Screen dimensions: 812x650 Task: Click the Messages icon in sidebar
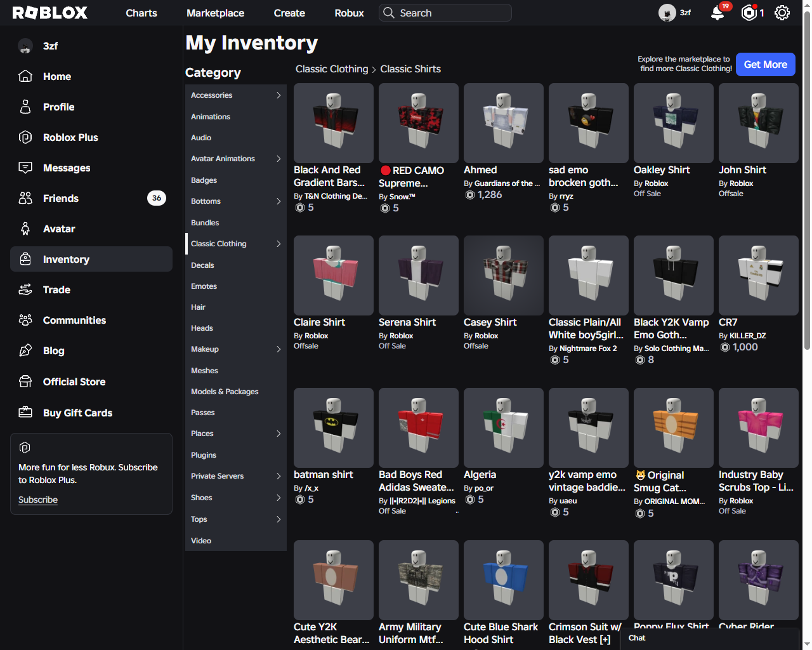(x=25, y=168)
